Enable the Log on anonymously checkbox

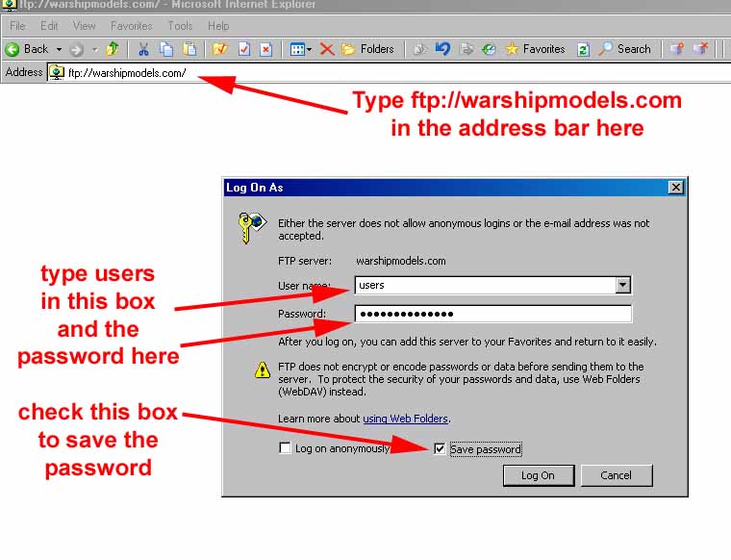(285, 448)
